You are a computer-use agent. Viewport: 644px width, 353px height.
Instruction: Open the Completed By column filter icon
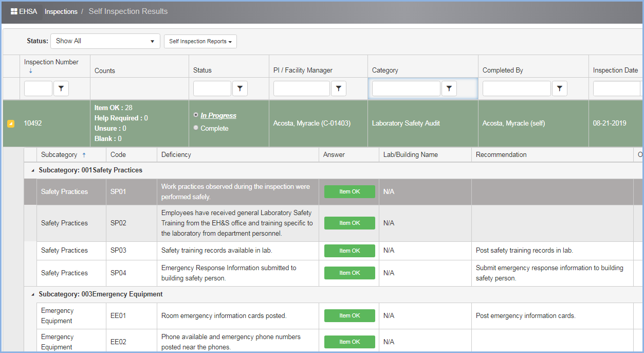pyautogui.click(x=560, y=89)
